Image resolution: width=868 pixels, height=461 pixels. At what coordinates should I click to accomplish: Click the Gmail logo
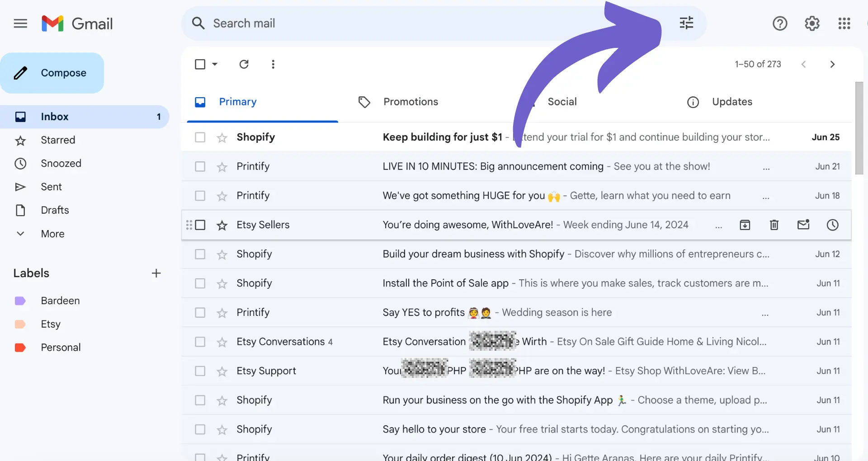pyautogui.click(x=77, y=24)
